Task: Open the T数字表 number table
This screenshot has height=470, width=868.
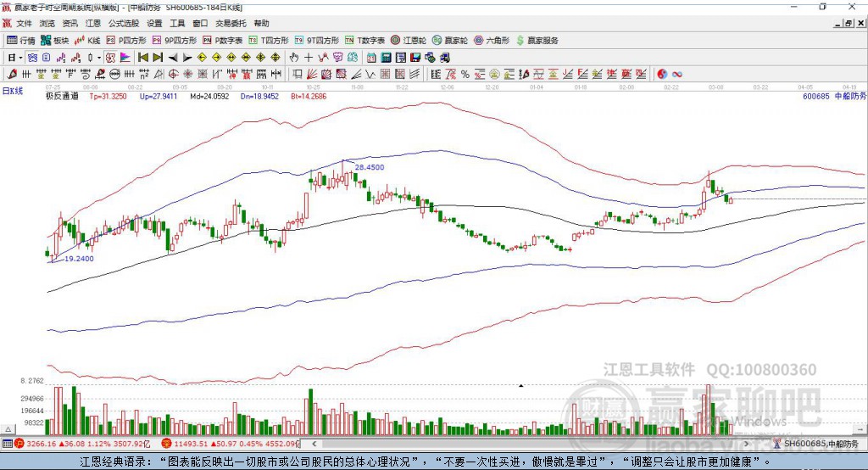Action: coord(364,41)
